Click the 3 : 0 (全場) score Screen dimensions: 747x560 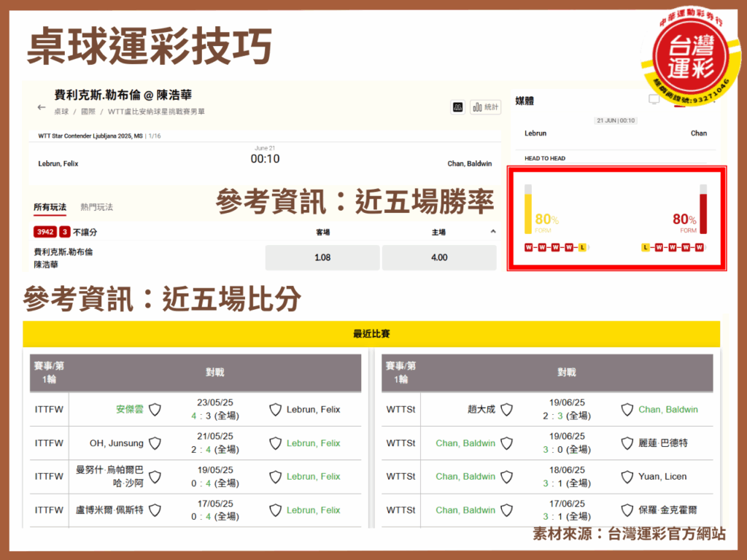pos(566,449)
